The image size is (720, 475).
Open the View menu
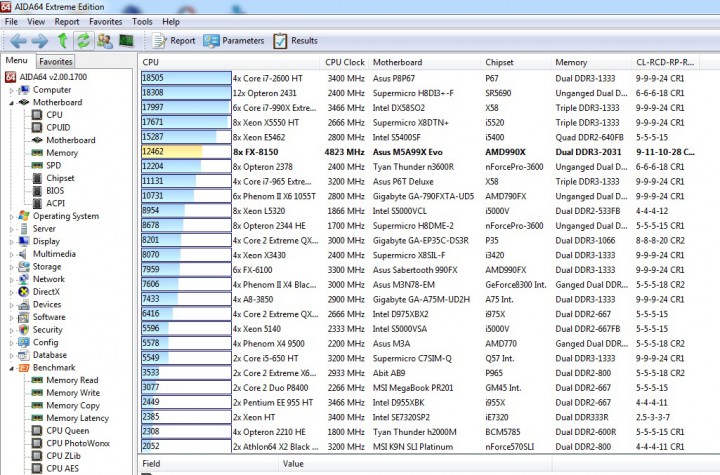(x=36, y=22)
